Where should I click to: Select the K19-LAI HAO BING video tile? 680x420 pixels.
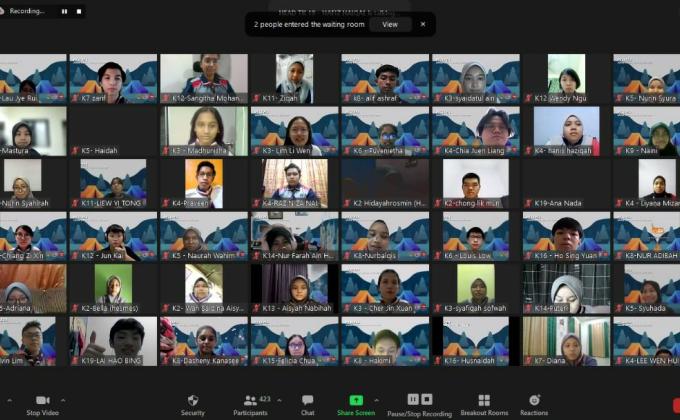click(x=113, y=341)
